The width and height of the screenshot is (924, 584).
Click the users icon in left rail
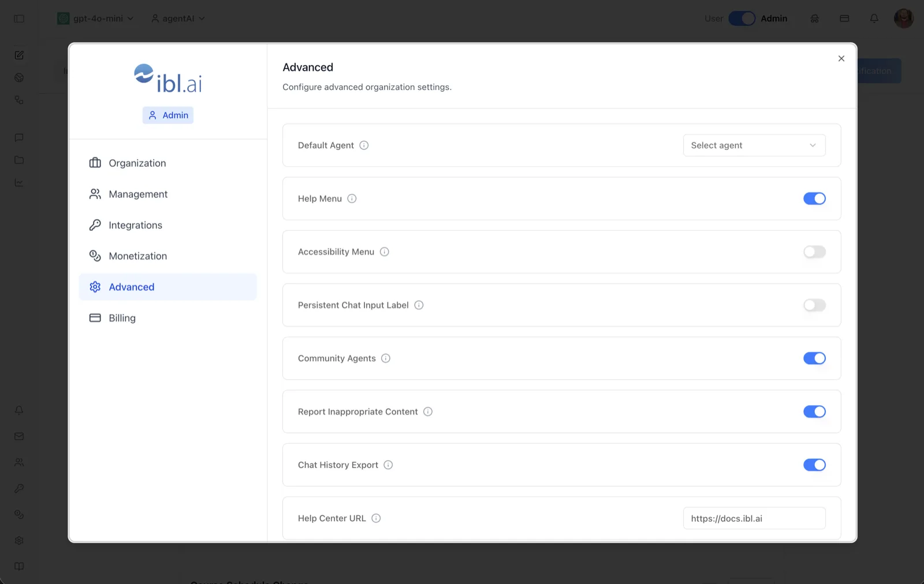(x=19, y=462)
